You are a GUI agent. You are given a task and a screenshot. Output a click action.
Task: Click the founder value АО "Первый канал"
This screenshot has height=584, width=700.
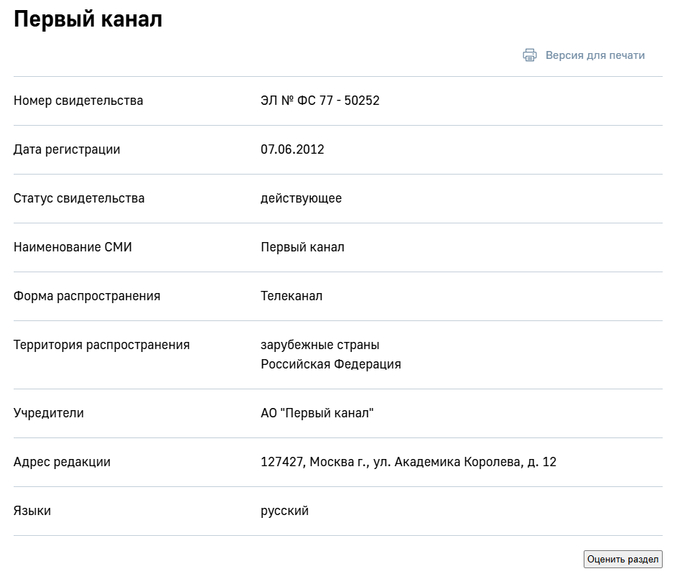click(317, 413)
